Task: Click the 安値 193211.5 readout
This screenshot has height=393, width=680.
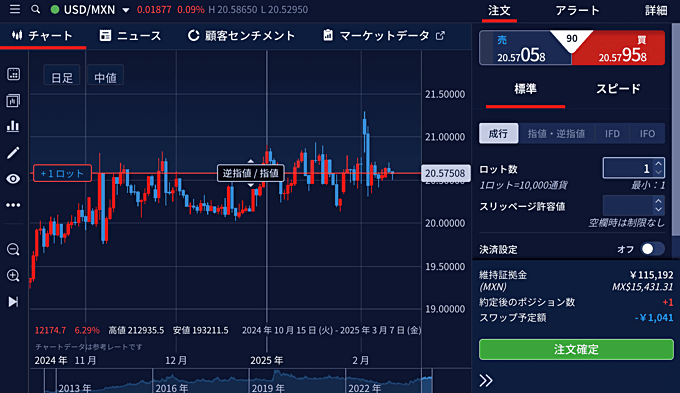Action: [x=200, y=331]
